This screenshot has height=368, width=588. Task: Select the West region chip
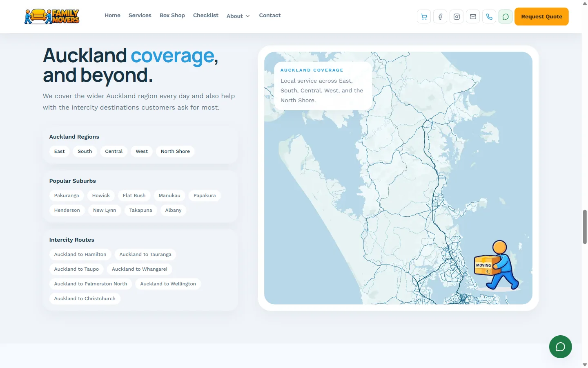pyautogui.click(x=142, y=151)
